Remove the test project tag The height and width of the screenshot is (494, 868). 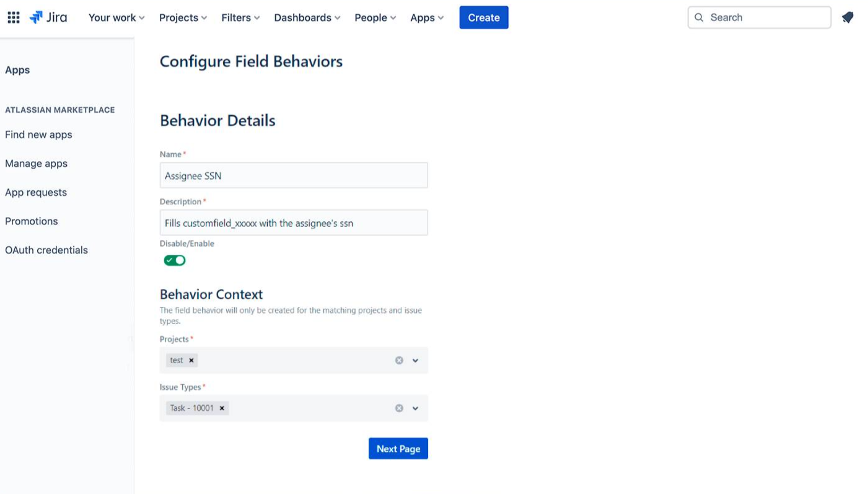tap(191, 360)
